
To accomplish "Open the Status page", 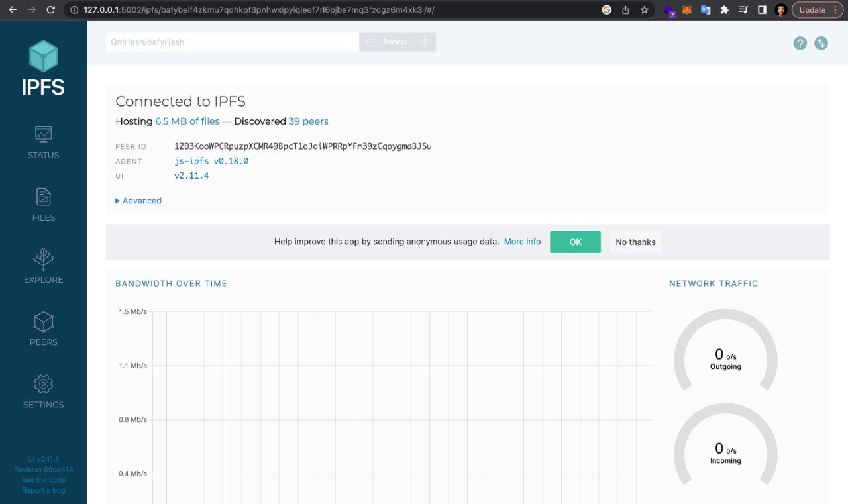I will pos(43,142).
